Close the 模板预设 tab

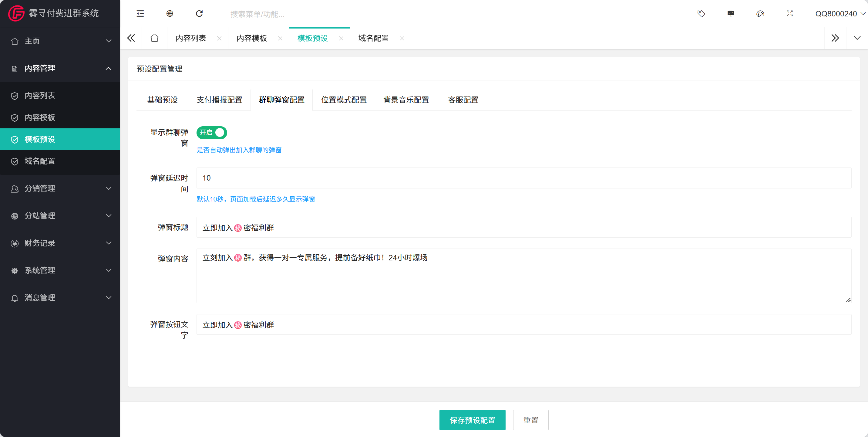(x=341, y=39)
